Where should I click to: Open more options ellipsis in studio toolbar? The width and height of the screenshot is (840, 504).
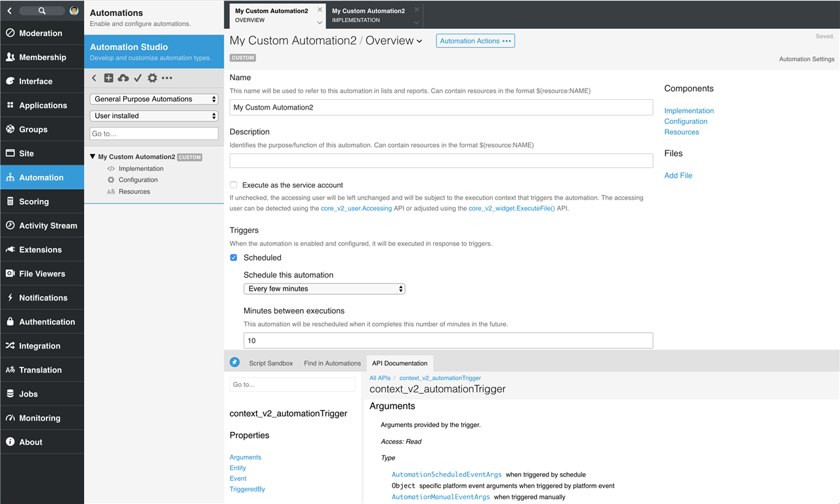click(167, 78)
